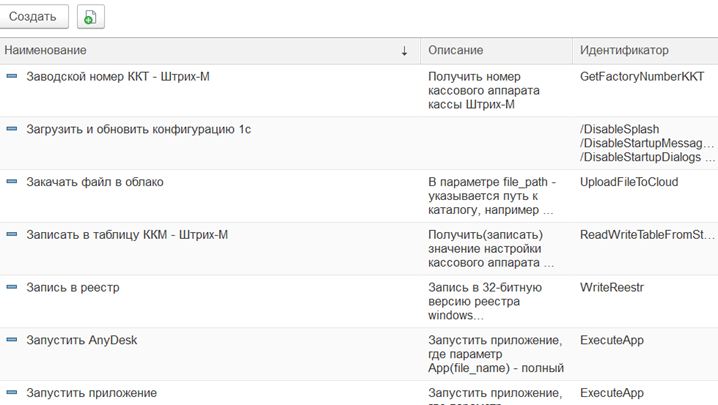The image size is (718, 405).
Task: Click the Описание column header
Action: (x=455, y=50)
